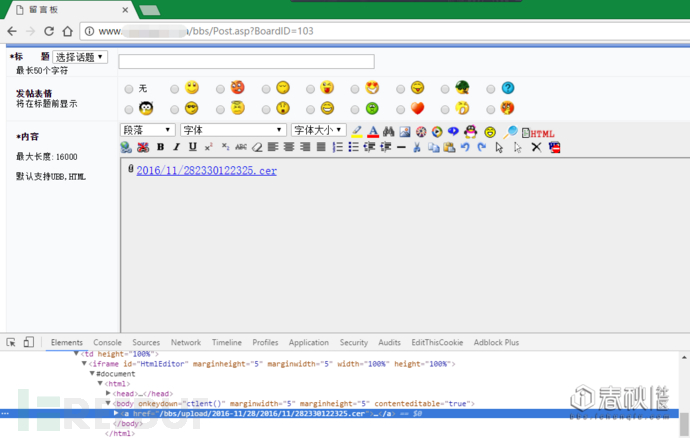
Task: Click the highlight color pencil icon
Action: 357,131
